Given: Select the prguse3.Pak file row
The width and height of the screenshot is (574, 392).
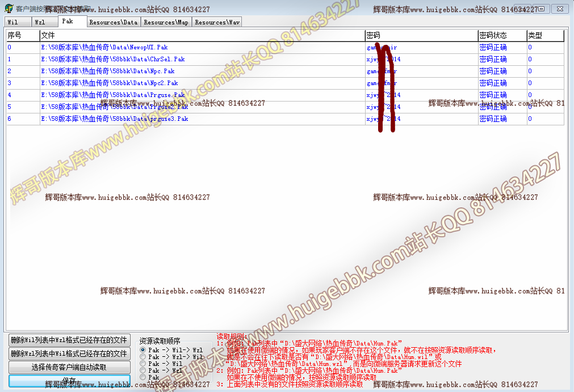Looking at the screenshot, I should 114,119.
